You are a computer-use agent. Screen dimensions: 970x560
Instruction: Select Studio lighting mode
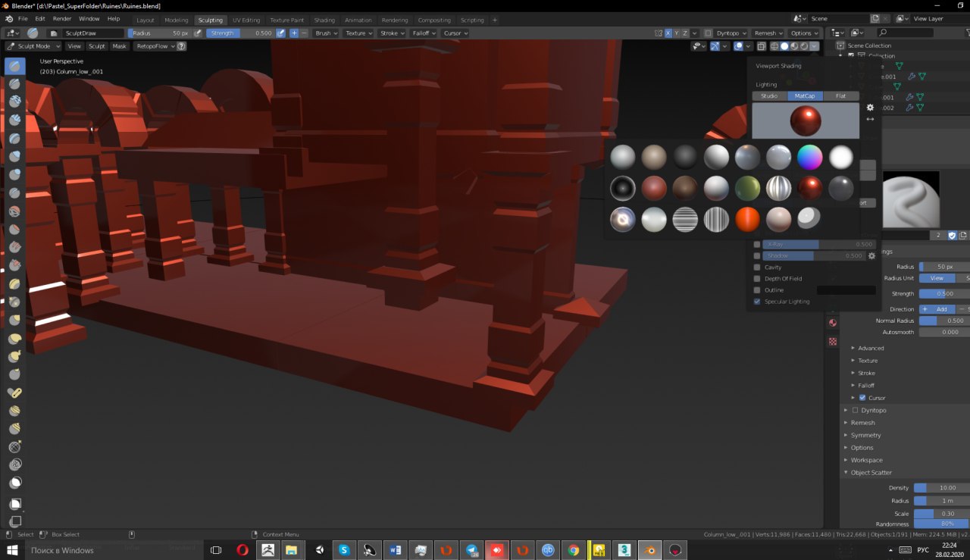(769, 96)
